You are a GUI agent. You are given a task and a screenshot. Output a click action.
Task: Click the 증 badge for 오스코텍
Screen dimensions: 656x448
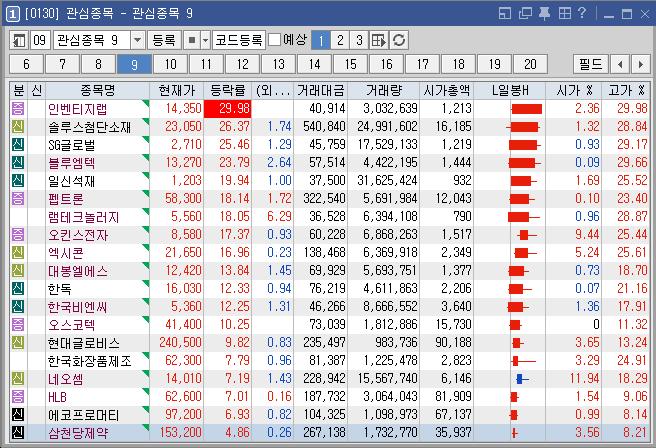[x=18, y=325]
